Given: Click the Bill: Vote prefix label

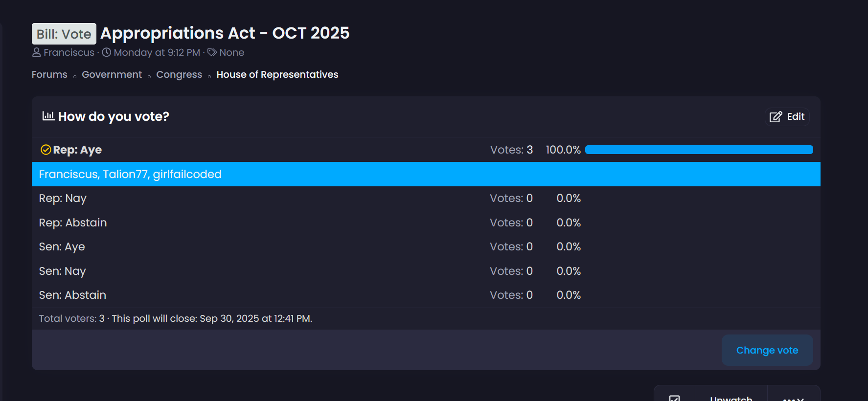Looking at the screenshot, I should coord(64,34).
